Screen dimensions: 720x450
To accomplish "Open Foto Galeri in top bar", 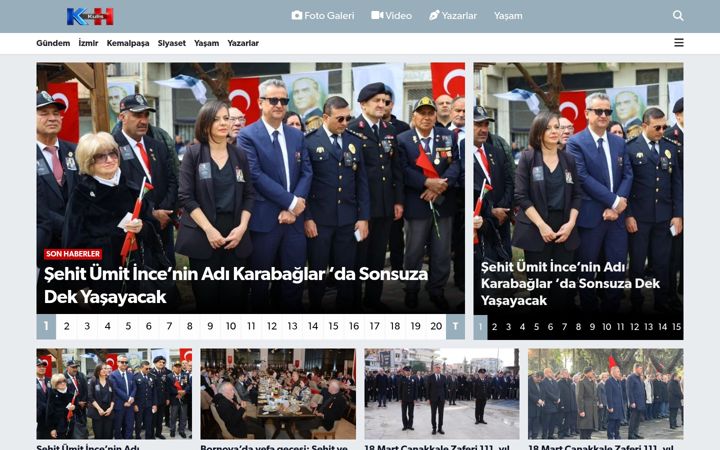I will 323,16.
